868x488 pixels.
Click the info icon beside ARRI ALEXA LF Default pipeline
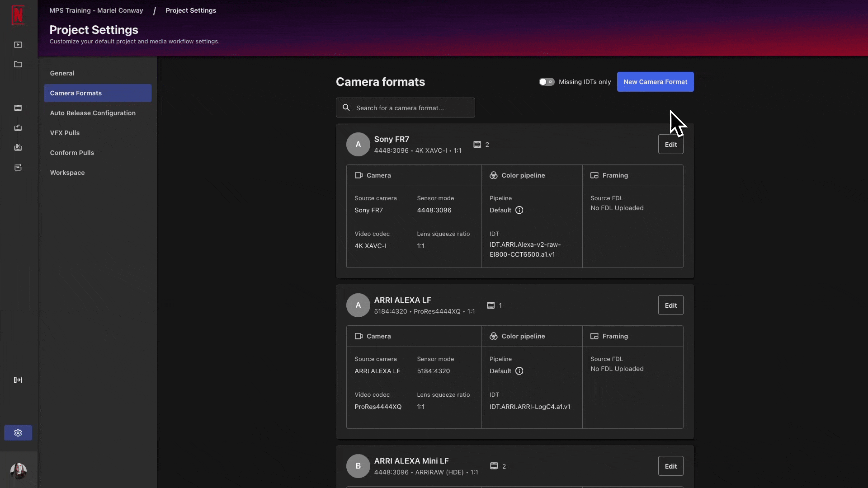[x=519, y=371]
